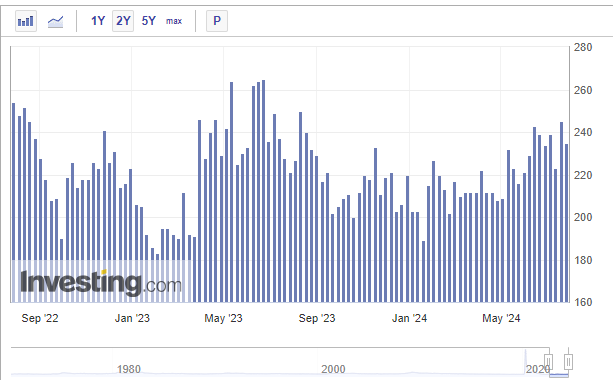Grab the left navigator range handle

pyautogui.click(x=548, y=361)
